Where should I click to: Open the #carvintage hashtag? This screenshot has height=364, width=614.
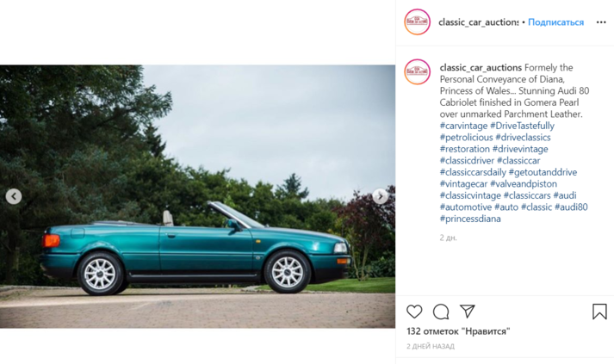pos(463,126)
